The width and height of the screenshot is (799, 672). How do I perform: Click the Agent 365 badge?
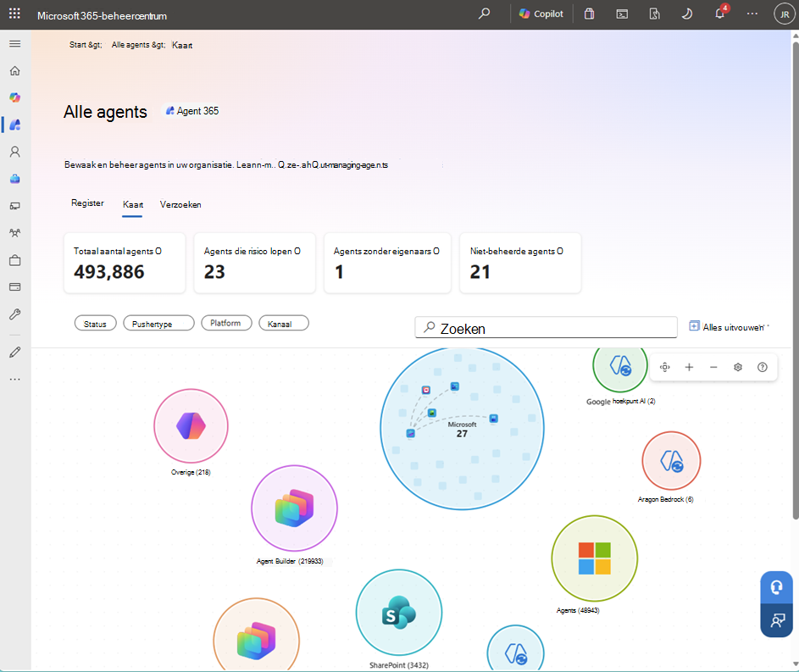click(x=192, y=111)
